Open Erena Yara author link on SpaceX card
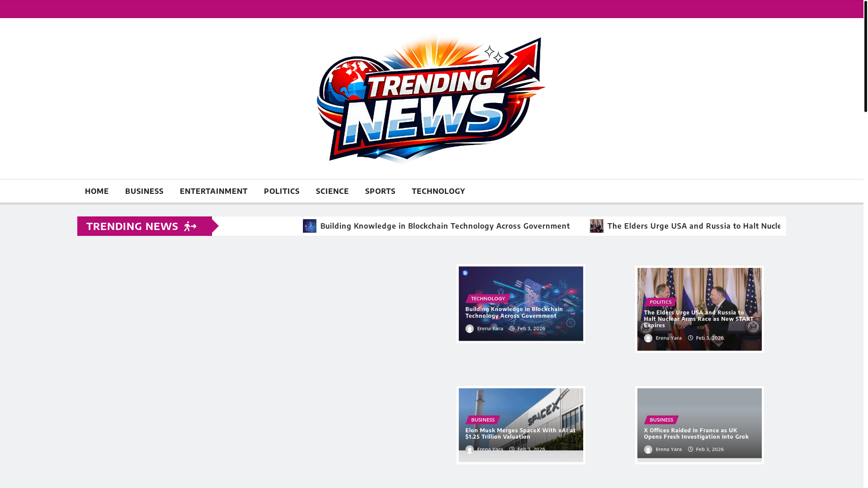The height and width of the screenshot is (488, 868). click(x=490, y=450)
